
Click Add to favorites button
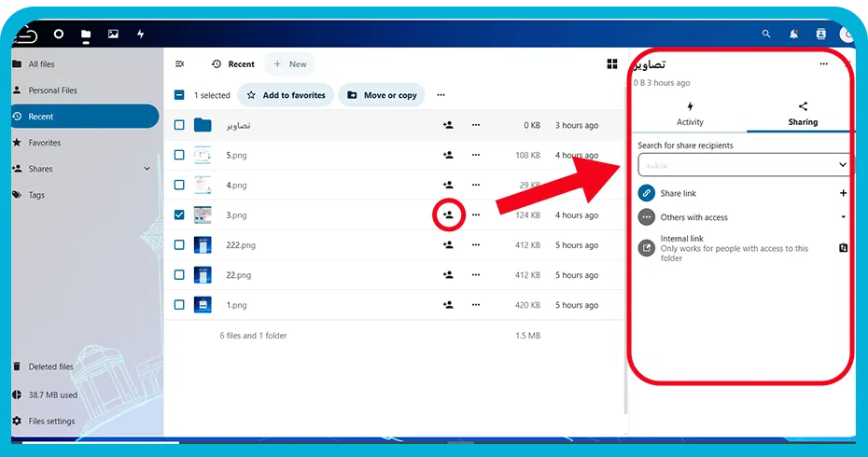(x=286, y=95)
